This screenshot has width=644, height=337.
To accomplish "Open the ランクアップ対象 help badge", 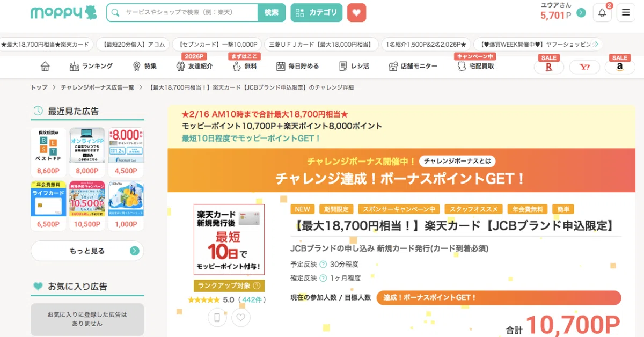I will coord(229,285).
